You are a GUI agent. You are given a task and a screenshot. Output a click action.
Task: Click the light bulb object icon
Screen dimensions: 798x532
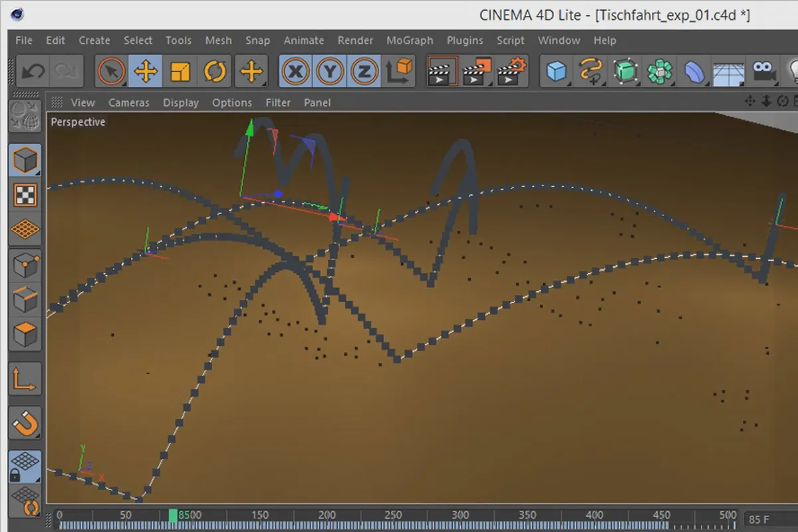792,71
